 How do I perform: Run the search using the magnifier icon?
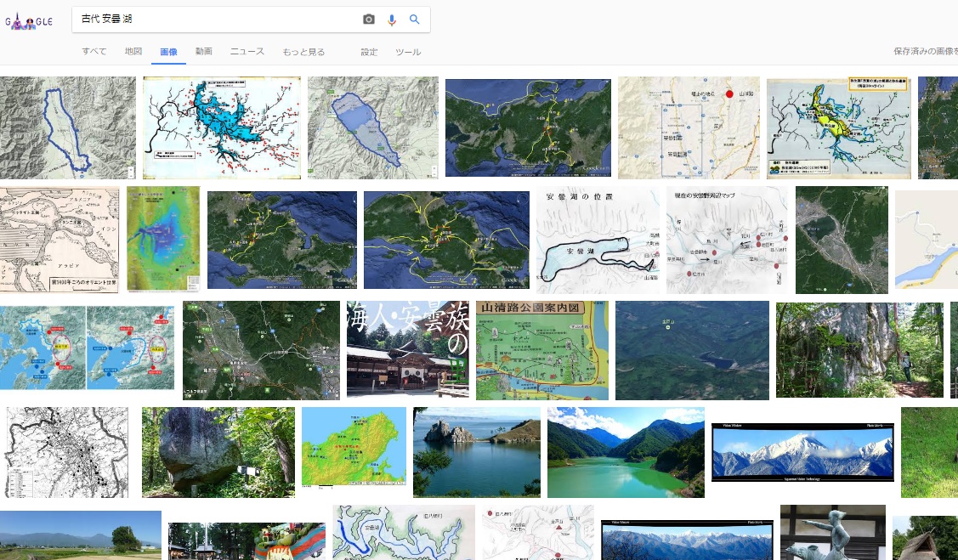pyautogui.click(x=415, y=20)
